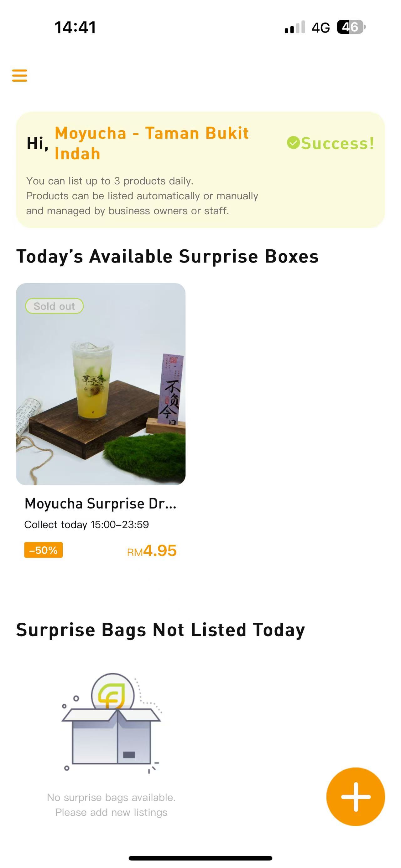
Task: Tap the -50% discount badge
Action: pyautogui.click(x=43, y=550)
